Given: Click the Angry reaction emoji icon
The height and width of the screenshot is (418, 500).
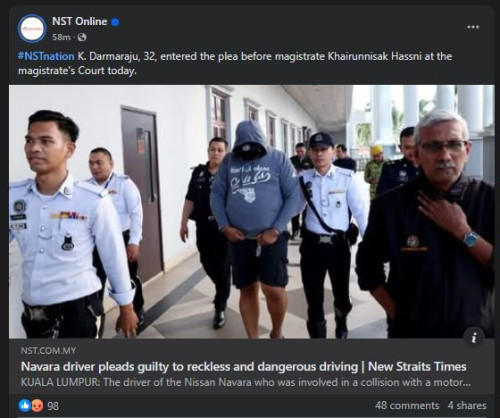Looking at the screenshot, I should (x=37, y=406).
